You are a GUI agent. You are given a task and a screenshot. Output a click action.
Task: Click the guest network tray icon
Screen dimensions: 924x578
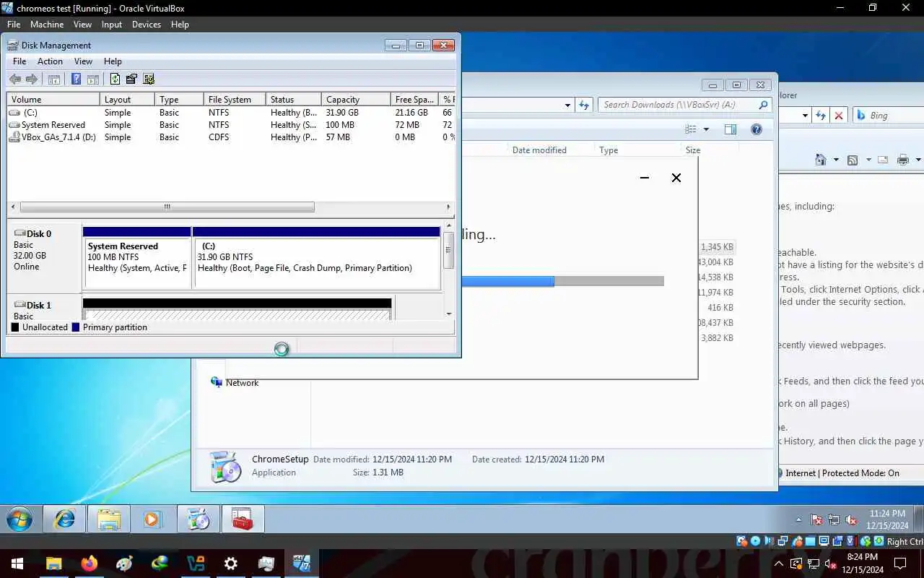click(834, 519)
